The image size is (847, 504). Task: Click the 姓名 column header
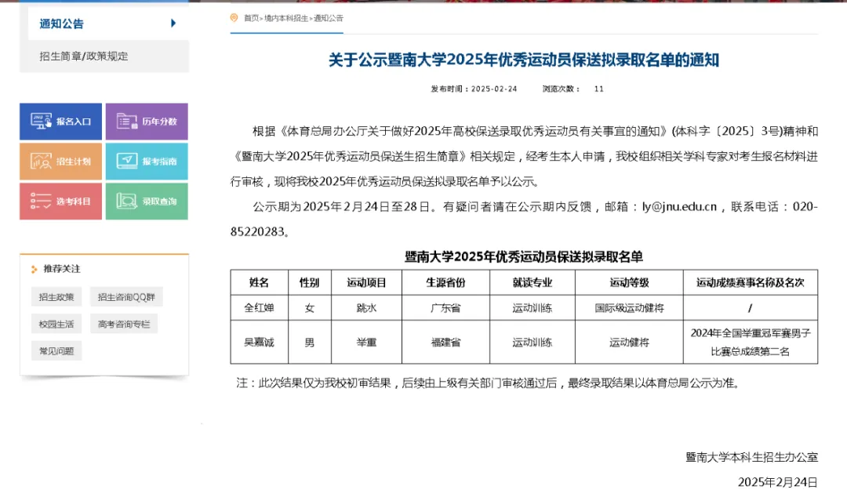tap(260, 282)
